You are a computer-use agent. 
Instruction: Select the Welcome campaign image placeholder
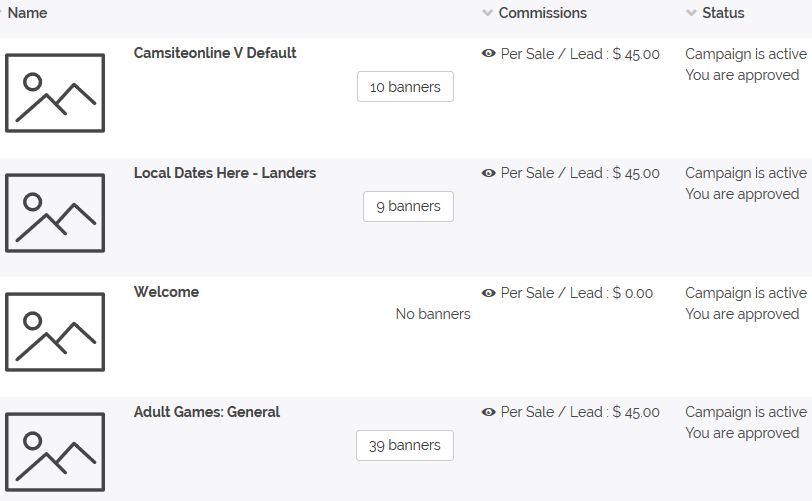pyautogui.click(x=55, y=332)
